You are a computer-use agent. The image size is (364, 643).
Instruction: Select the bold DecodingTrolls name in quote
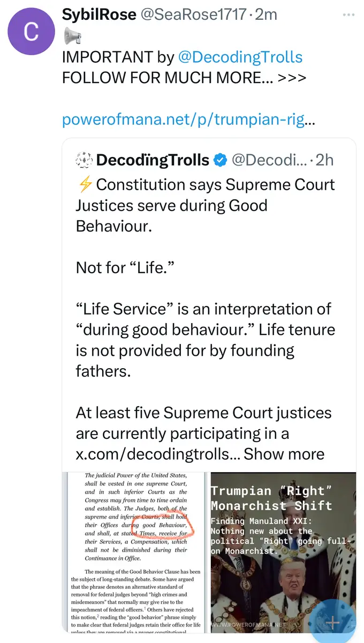pos(153,160)
